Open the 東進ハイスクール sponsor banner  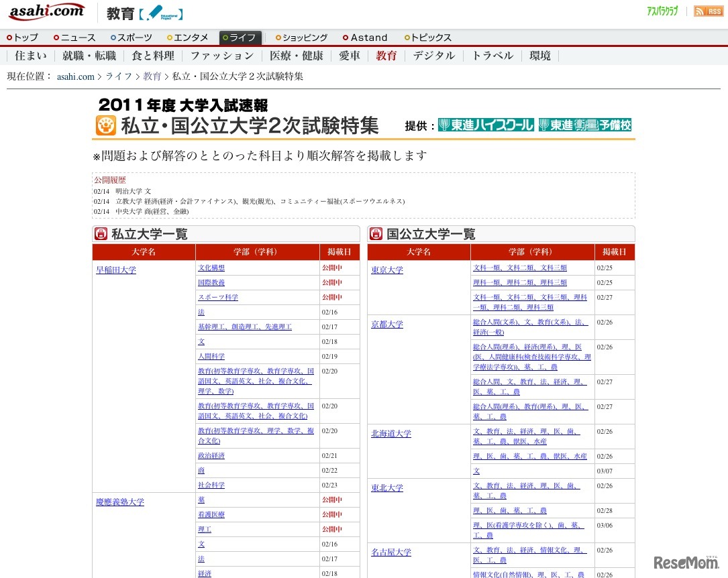[486, 125]
